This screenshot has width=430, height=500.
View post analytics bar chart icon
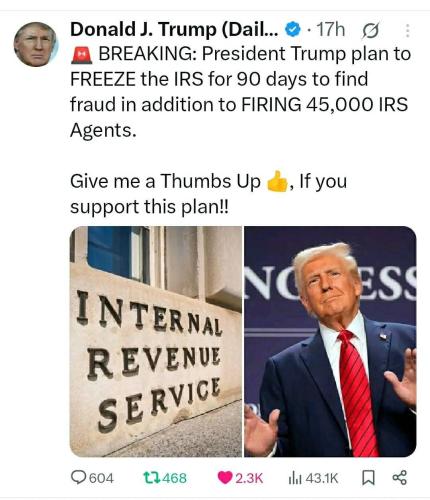pyautogui.click(x=295, y=478)
